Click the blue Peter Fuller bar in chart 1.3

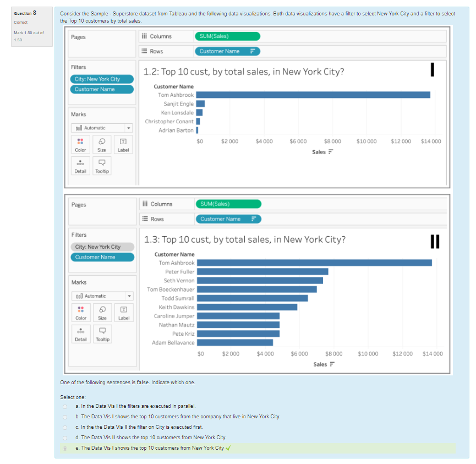point(262,271)
